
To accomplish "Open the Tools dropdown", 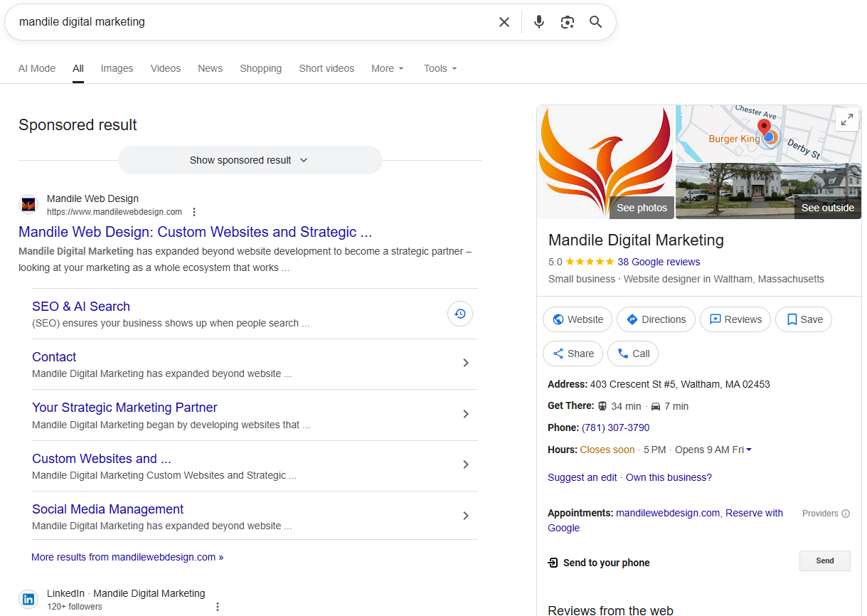I will (440, 68).
